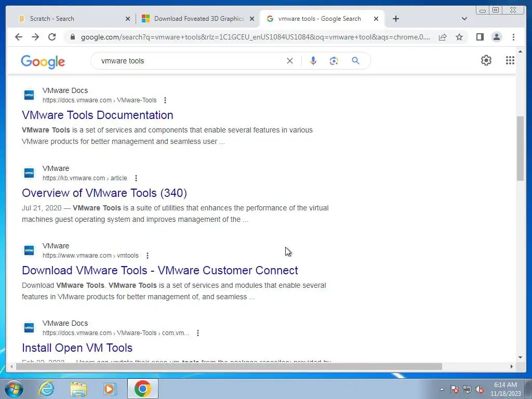This screenshot has height=399, width=532.
Task: Reload the current page
Action: [x=52, y=37]
